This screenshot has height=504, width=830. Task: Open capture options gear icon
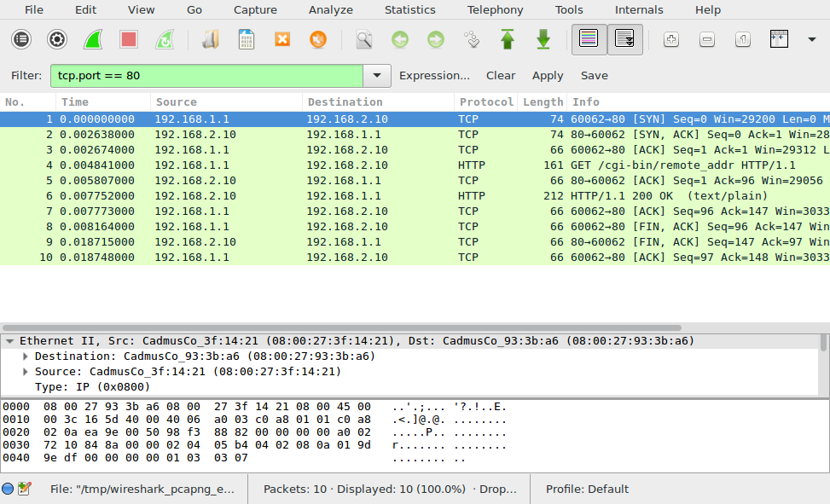pyautogui.click(x=57, y=39)
